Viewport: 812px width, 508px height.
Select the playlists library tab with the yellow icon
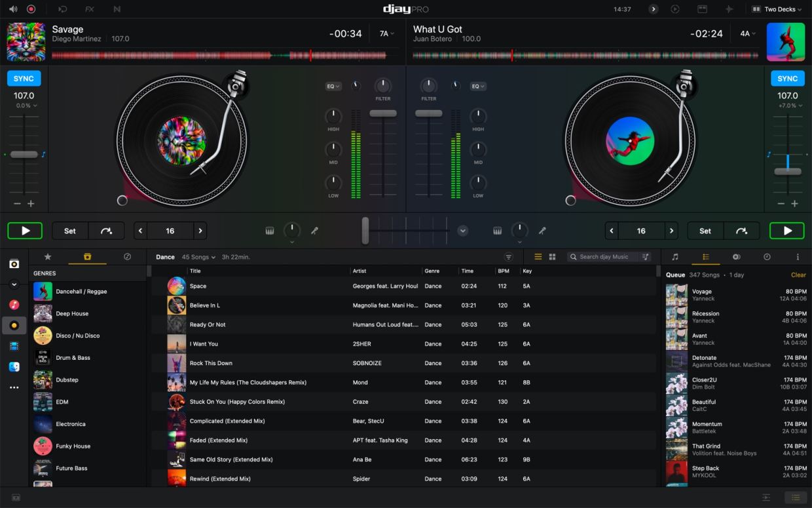[87, 257]
